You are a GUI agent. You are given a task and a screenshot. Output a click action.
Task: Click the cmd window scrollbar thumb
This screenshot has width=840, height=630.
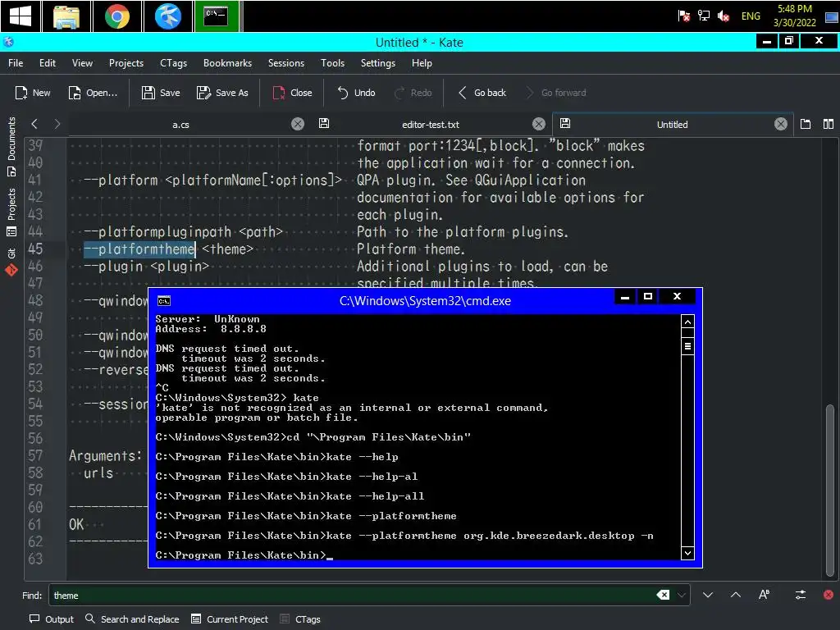tap(687, 346)
